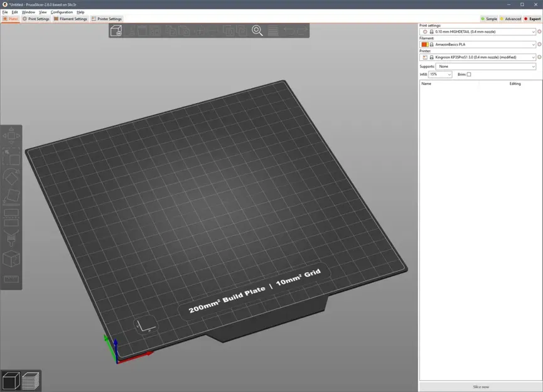
Task: Open the Configuration menu
Action: pos(62,12)
